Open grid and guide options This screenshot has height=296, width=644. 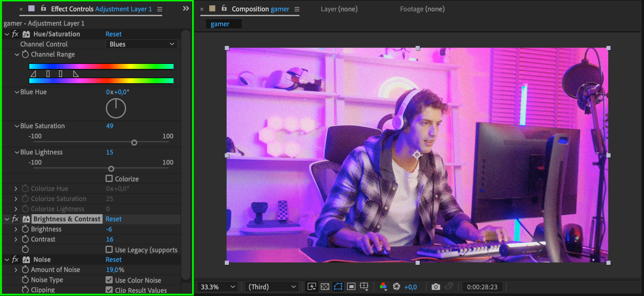(x=364, y=287)
